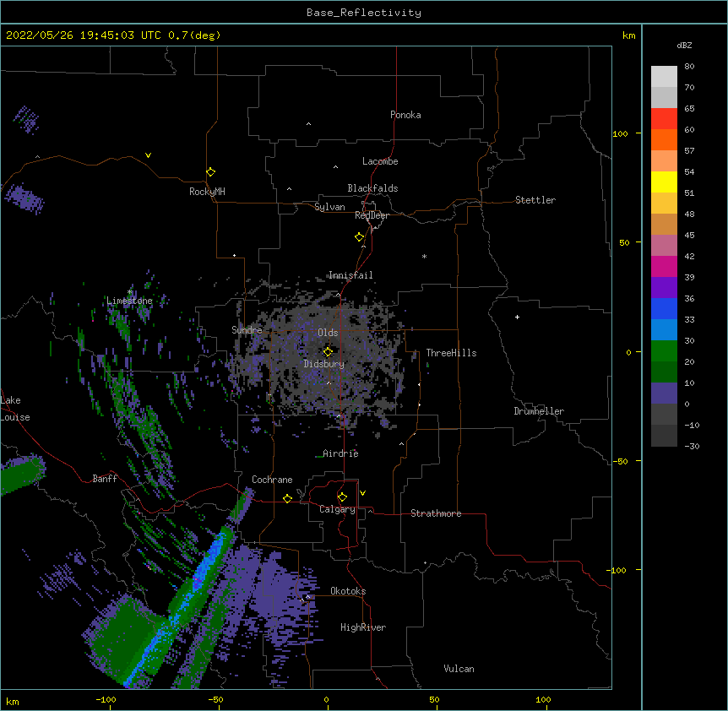Select the slate purple 0–10 dBZ legend swatch

click(x=664, y=393)
